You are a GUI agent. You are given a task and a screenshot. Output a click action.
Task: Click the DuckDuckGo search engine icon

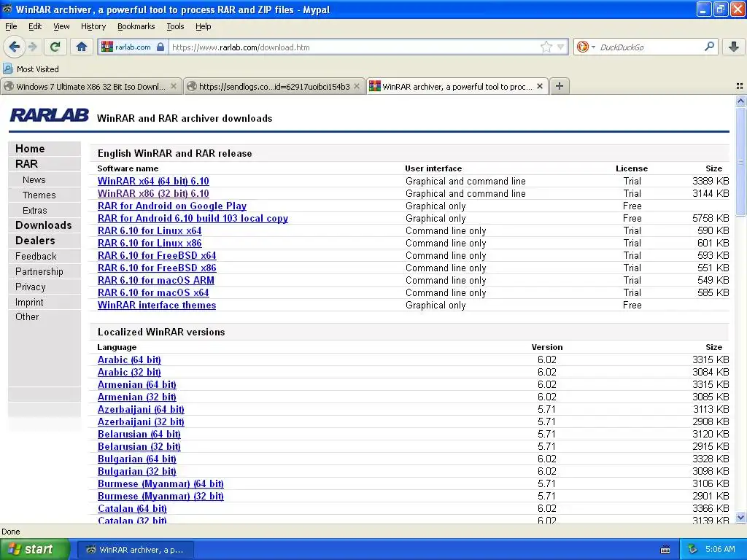coord(582,47)
